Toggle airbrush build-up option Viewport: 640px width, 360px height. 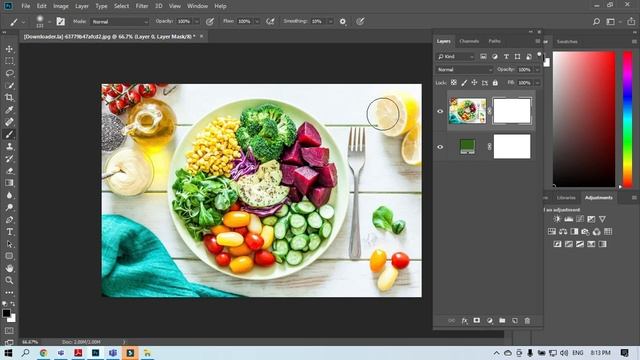pos(270,22)
